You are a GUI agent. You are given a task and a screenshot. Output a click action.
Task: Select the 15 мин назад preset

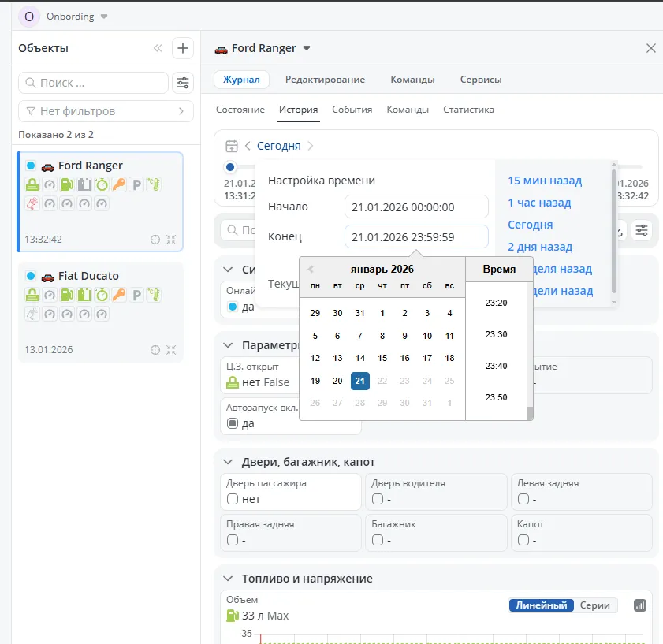[x=545, y=181]
